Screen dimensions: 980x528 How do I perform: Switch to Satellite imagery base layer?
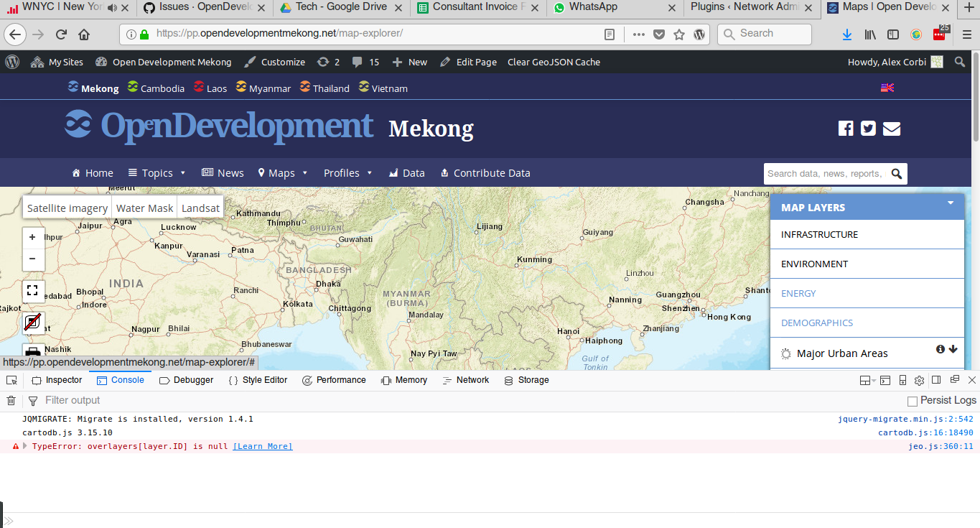(x=67, y=208)
